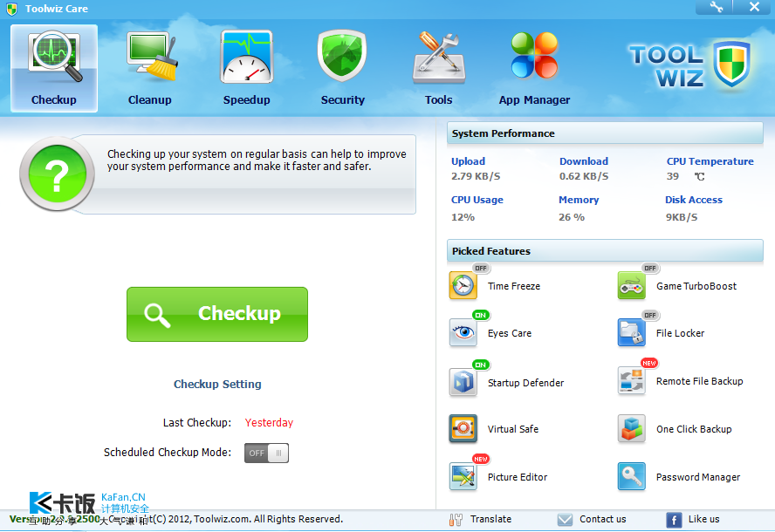Switch to the App Manager tab label
Image resolution: width=775 pixels, height=532 pixels.
tap(534, 100)
